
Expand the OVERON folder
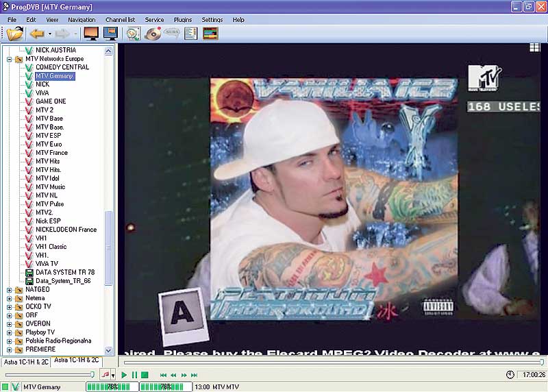[10, 324]
